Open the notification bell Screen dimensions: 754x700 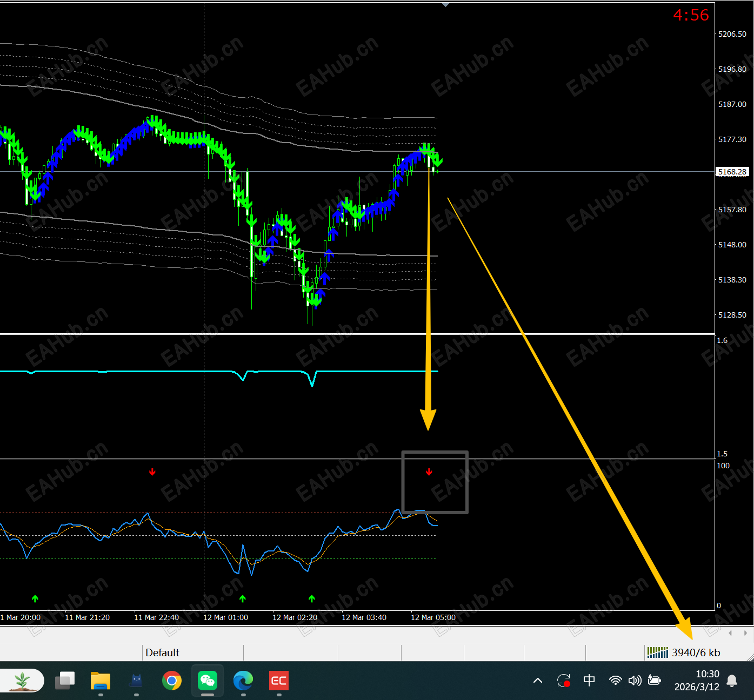click(x=732, y=681)
